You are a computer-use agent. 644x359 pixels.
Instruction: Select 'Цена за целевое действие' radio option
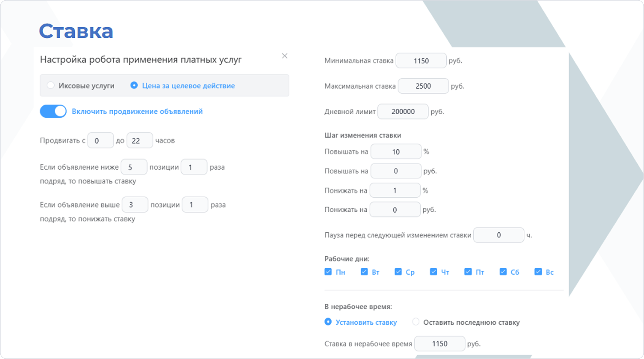(x=134, y=85)
